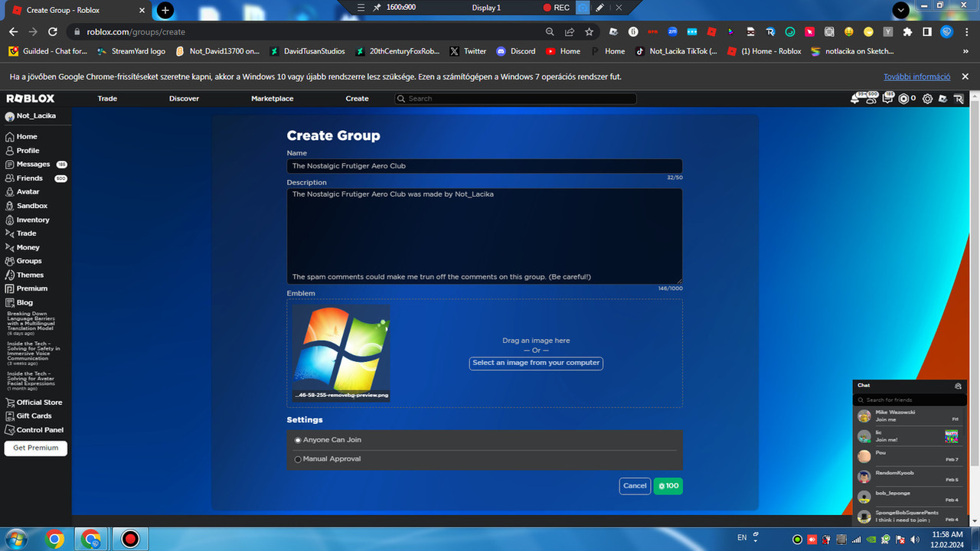
Task: Click the Roblox search box
Action: click(x=515, y=99)
